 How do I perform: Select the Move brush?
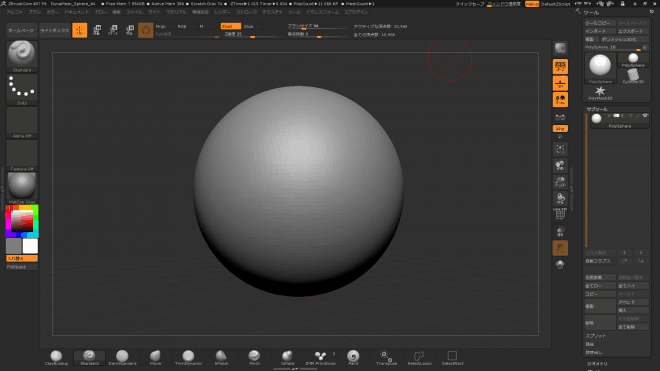(x=155, y=358)
